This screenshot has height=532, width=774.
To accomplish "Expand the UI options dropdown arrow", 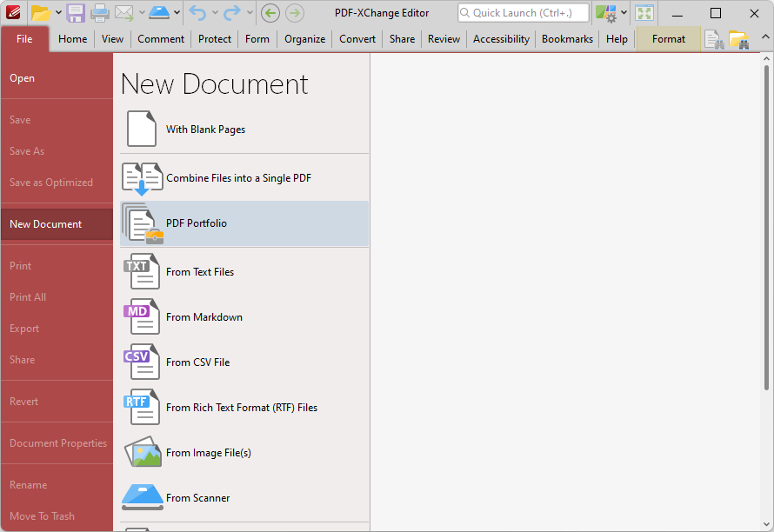I will point(624,13).
